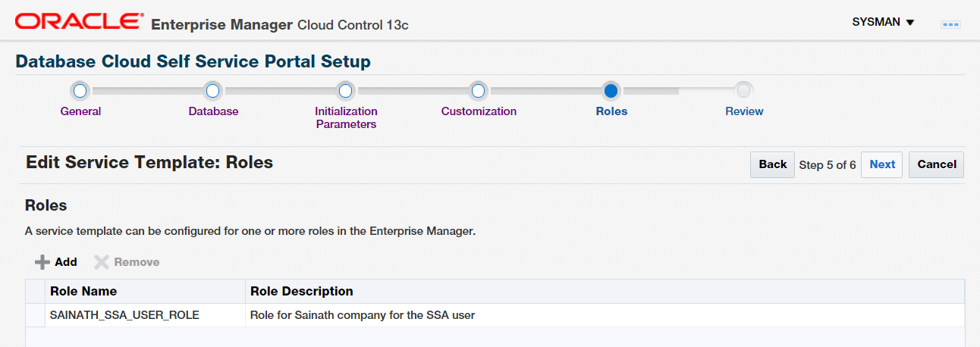Sort by Role Description column header
This screenshot has height=347, width=980.
click(x=605, y=291)
